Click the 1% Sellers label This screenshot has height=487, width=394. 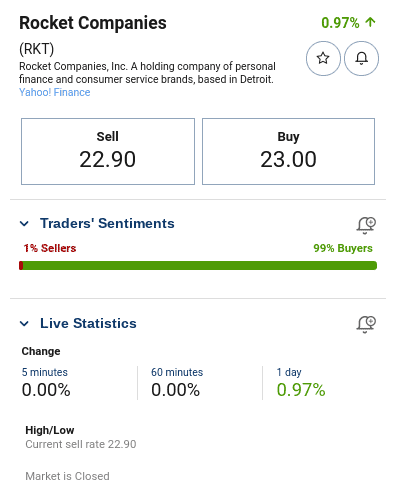pyautogui.click(x=50, y=248)
